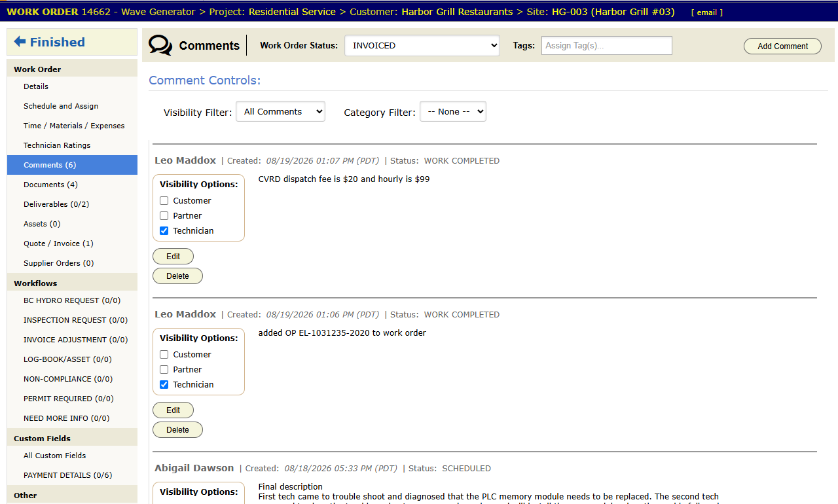
Task: Check Partner visibility on OP EL-1031235-2020 comment
Action: point(164,370)
